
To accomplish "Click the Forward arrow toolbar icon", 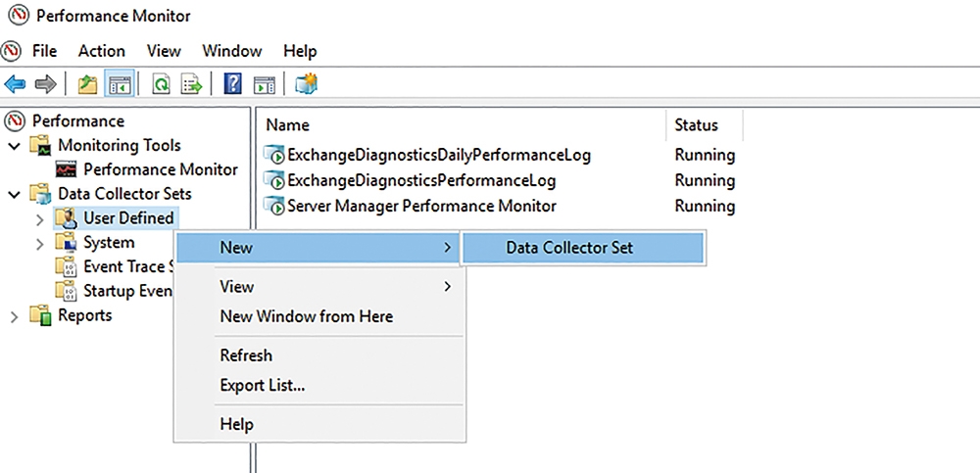I will coord(45,83).
